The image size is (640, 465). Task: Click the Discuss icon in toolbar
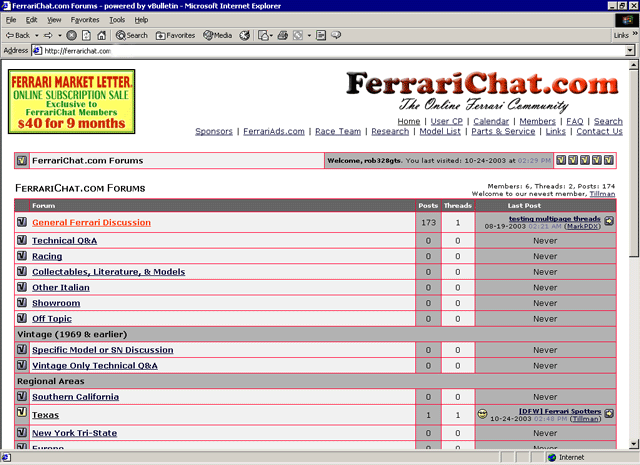(x=336, y=36)
